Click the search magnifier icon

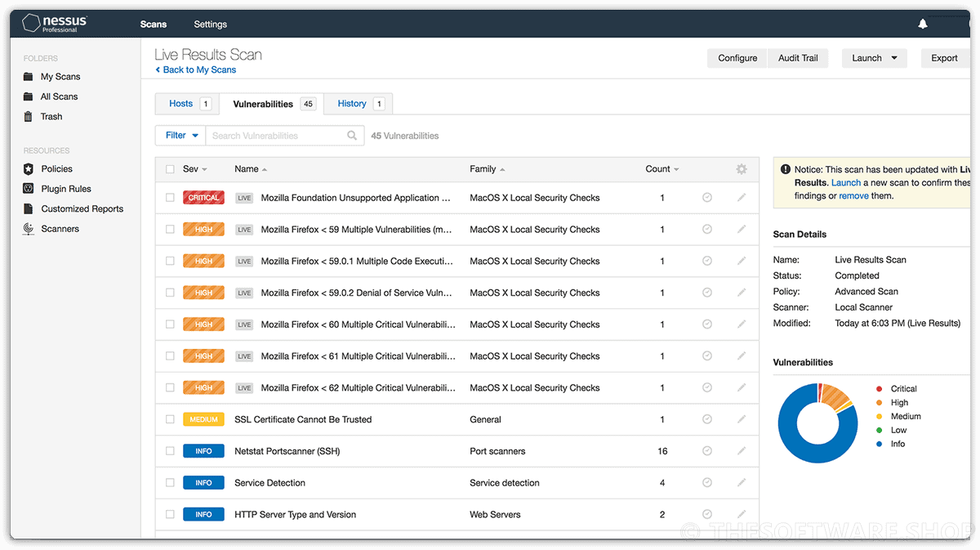point(352,136)
